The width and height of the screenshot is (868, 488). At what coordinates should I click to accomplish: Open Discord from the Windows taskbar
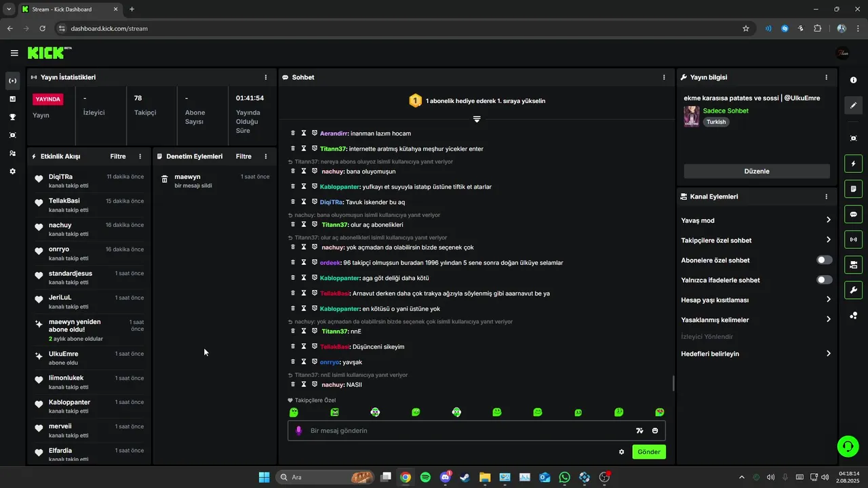coord(446,477)
